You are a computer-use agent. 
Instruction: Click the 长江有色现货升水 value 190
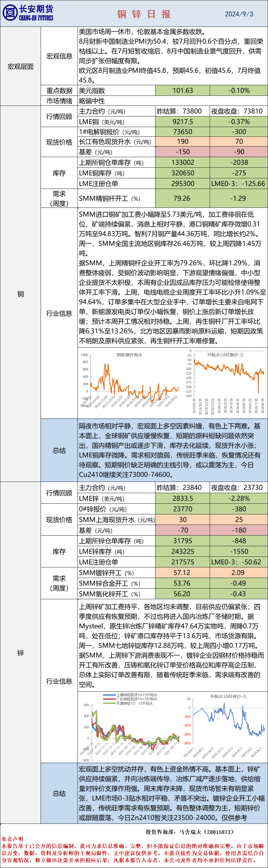click(183, 141)
